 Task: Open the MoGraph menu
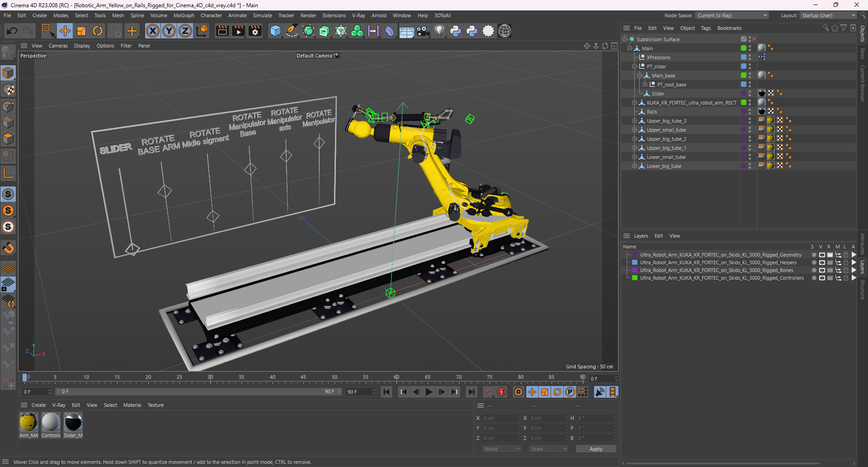184,15
